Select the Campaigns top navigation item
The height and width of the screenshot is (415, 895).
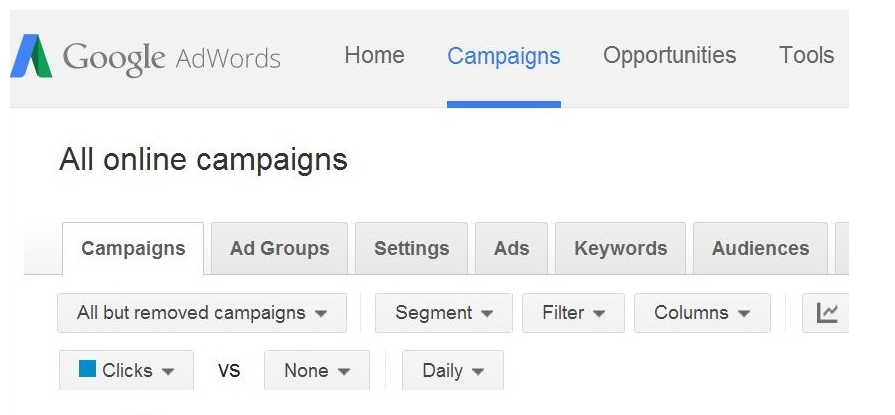point(503,56)
